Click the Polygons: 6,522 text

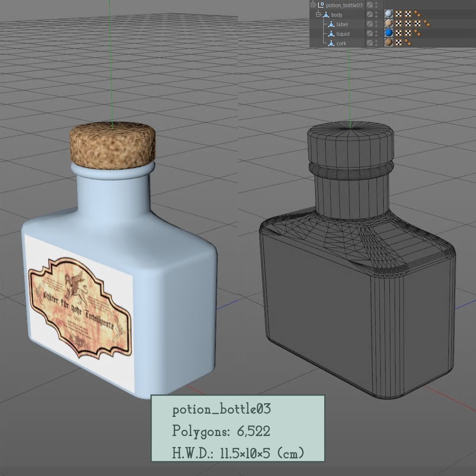221,431
